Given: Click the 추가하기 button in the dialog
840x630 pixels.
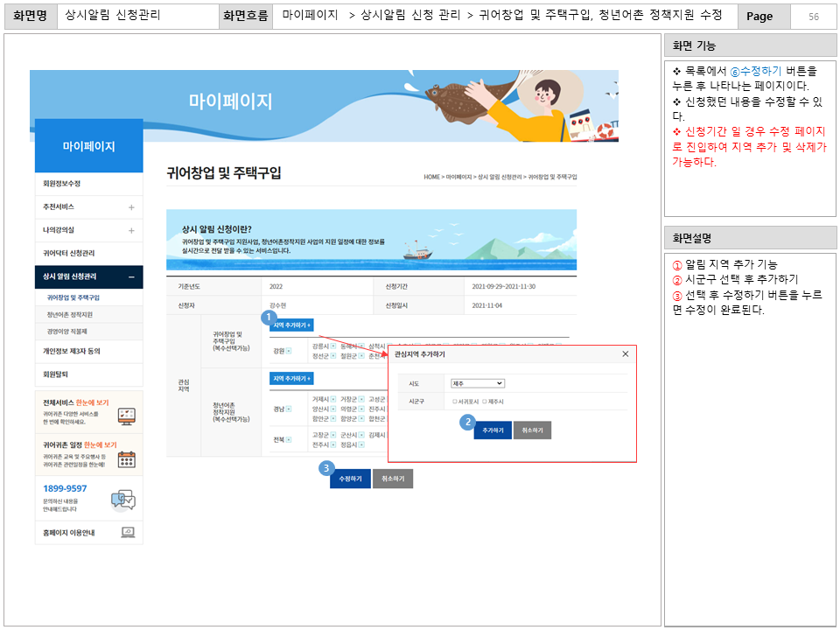Looking at the screenshot, I should (x=492, y=430).
